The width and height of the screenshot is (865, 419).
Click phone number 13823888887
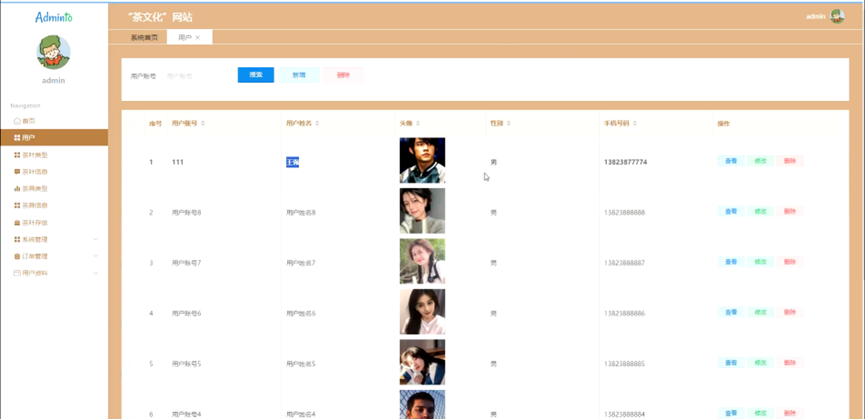tap(624, 264)
